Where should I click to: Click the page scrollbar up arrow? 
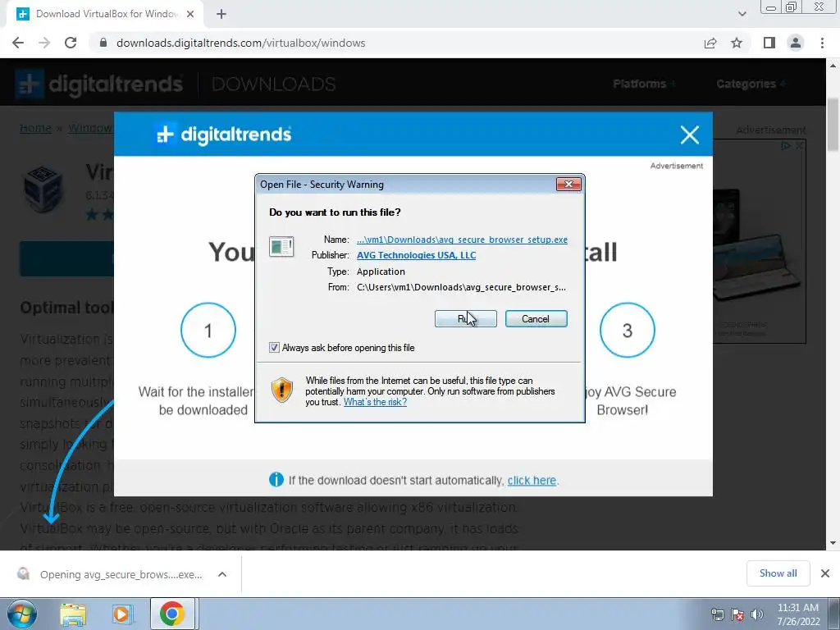point(833,66)
